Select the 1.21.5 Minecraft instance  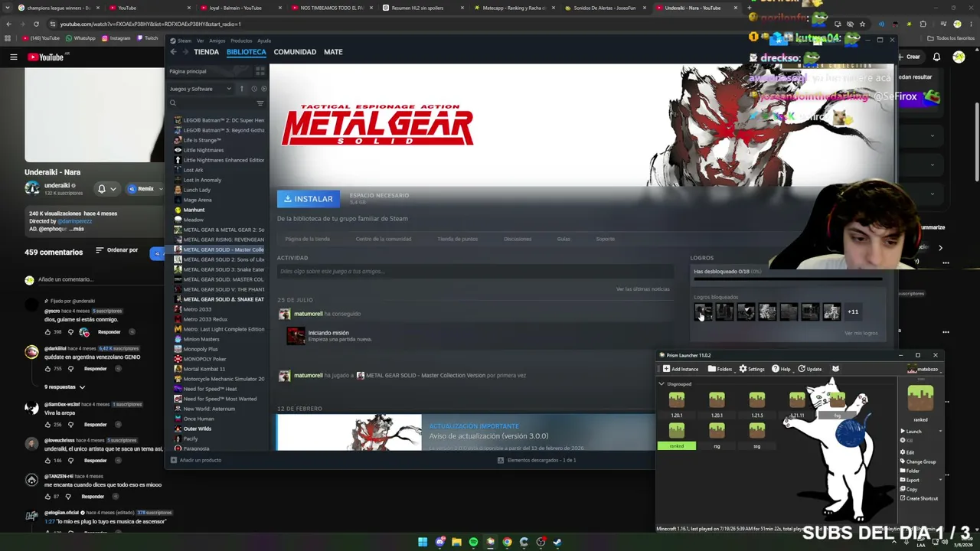coord(756,405)
